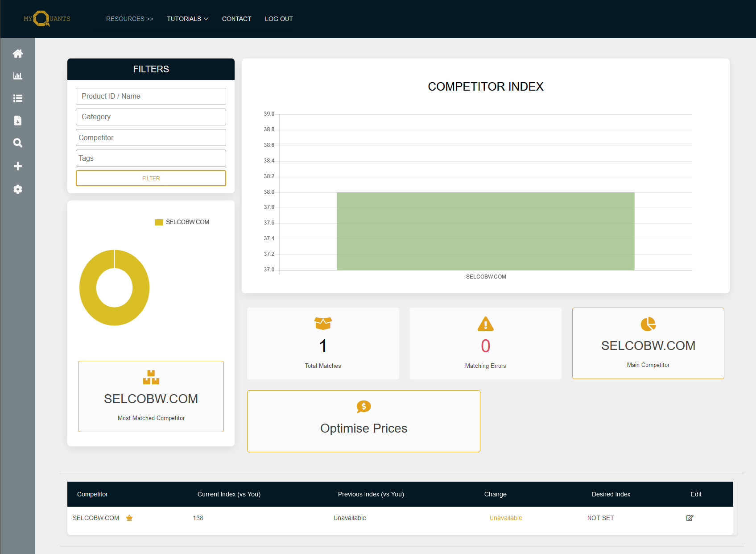This screenshot has height=554, width=756.
Task: Click the warning triangle Matching Errors icon
Action: (486, 324)
